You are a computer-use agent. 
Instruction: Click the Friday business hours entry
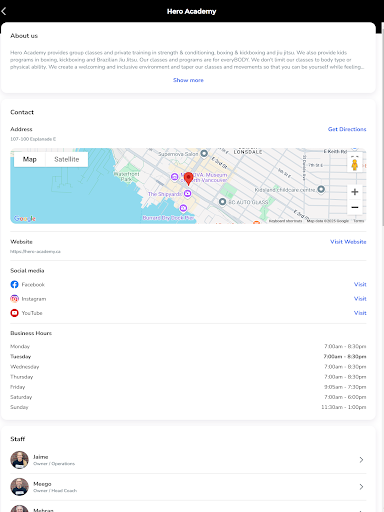[188, 387]
